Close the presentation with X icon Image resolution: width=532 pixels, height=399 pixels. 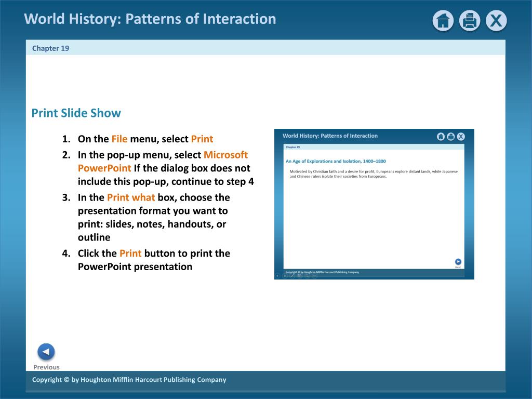tap(496, 21)
